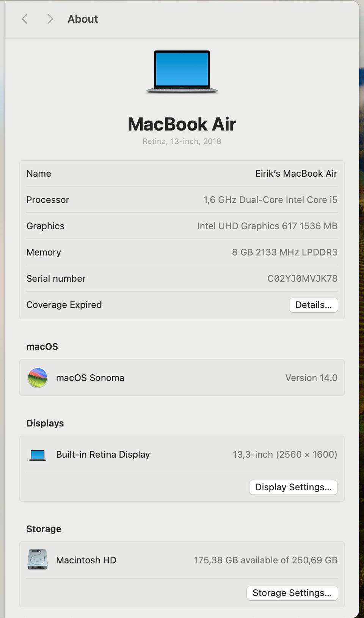Click the processor value 1,6 GHz Dual-Core
The height and width of the screenshot is (618, 364).
point(270,200)
